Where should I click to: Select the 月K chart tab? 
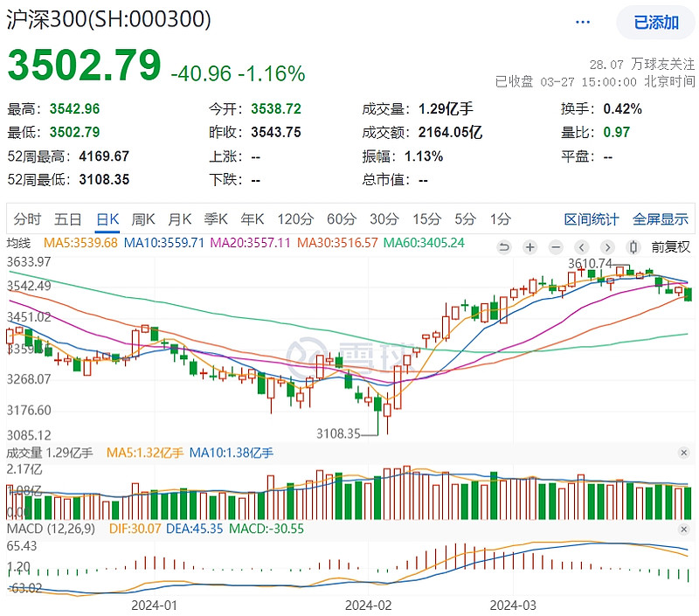pyautogui.click(x=180, y=219)
